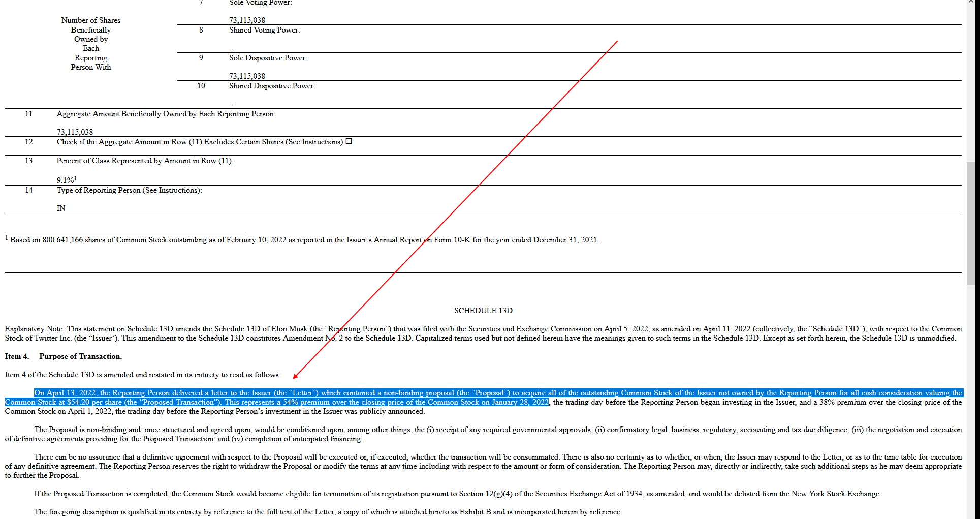Click row number 13 cell

tap(29, 161)
